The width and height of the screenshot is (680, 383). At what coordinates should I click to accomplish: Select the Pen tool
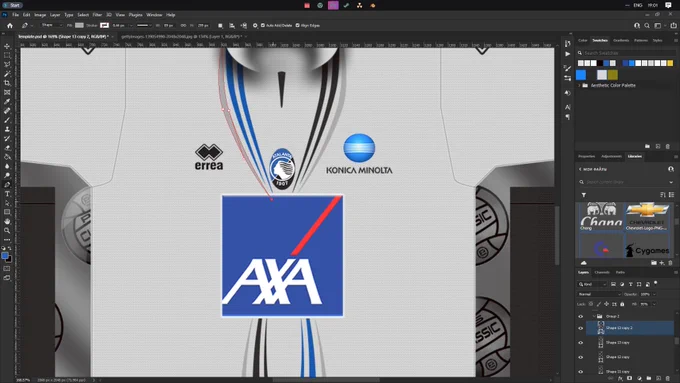tap(7, 185)
